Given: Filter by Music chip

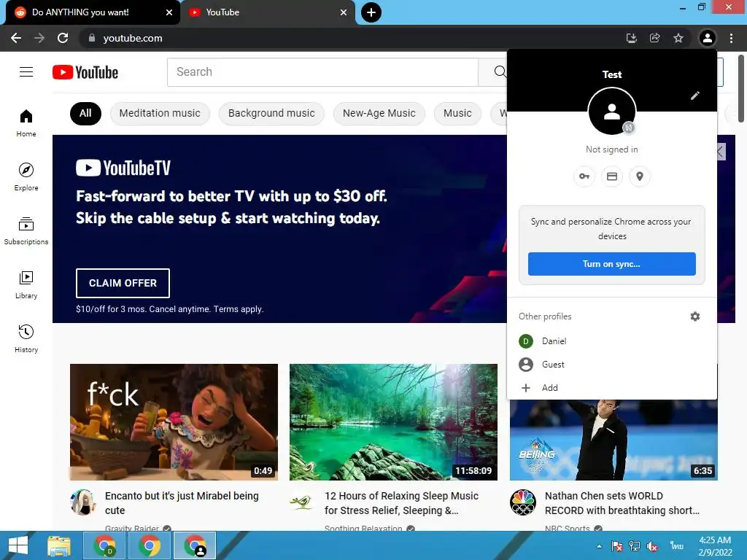Looking at the screenshot, I should click(457, 113).
